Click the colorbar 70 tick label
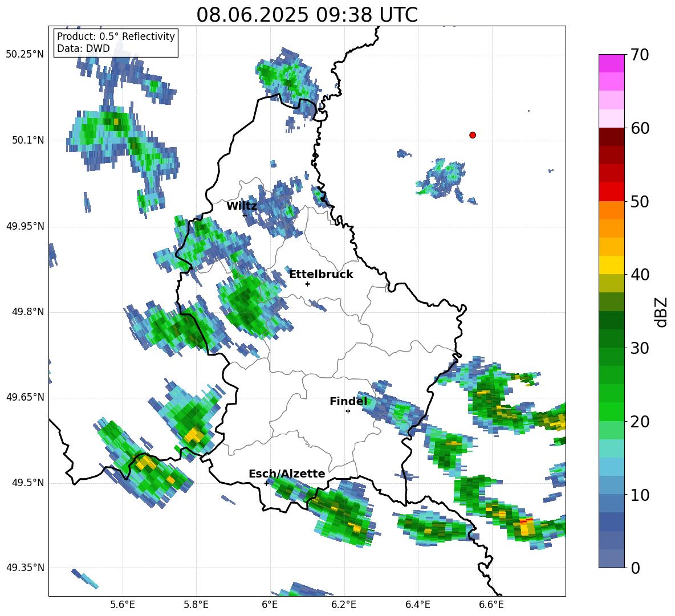 click(640, 55)
